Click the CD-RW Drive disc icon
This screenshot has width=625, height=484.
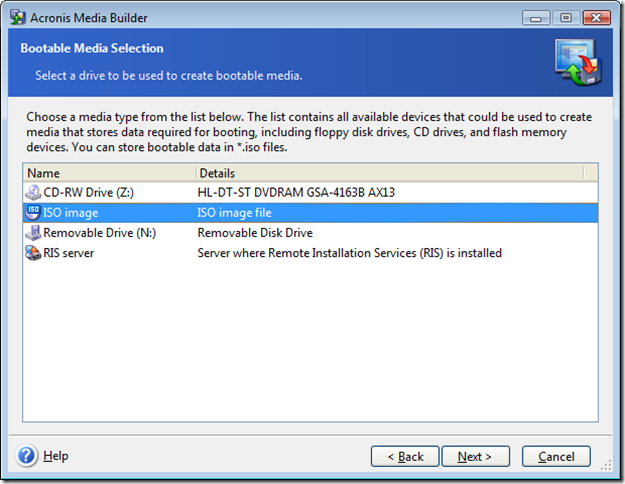coord(33,193)
